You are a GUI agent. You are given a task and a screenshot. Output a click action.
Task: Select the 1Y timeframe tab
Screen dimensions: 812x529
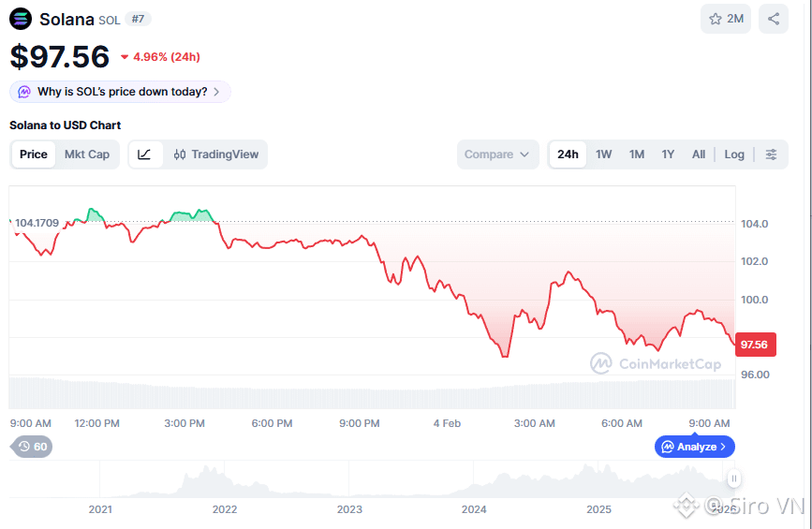click(x=668, y=154)
